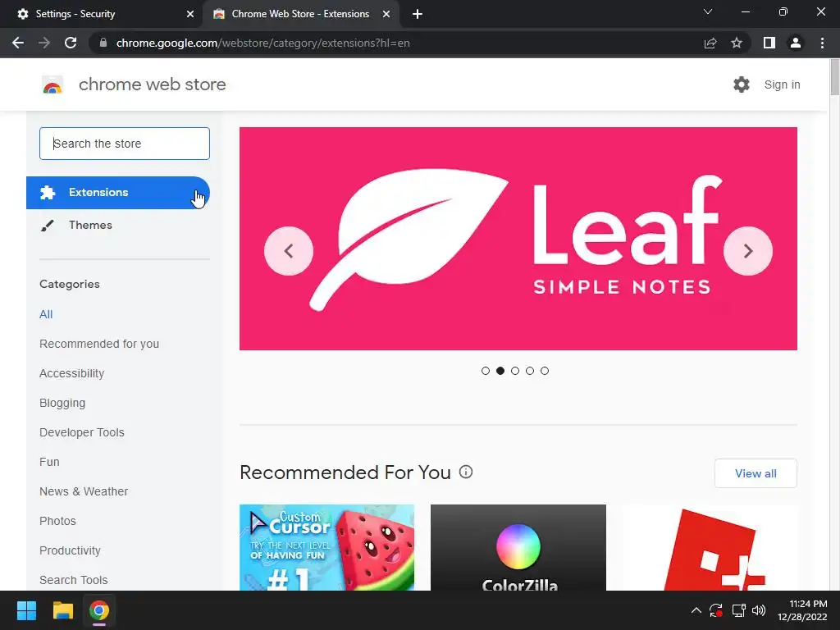Open the taskbar clock and date
840x630 pixels.
pos(802,610)
